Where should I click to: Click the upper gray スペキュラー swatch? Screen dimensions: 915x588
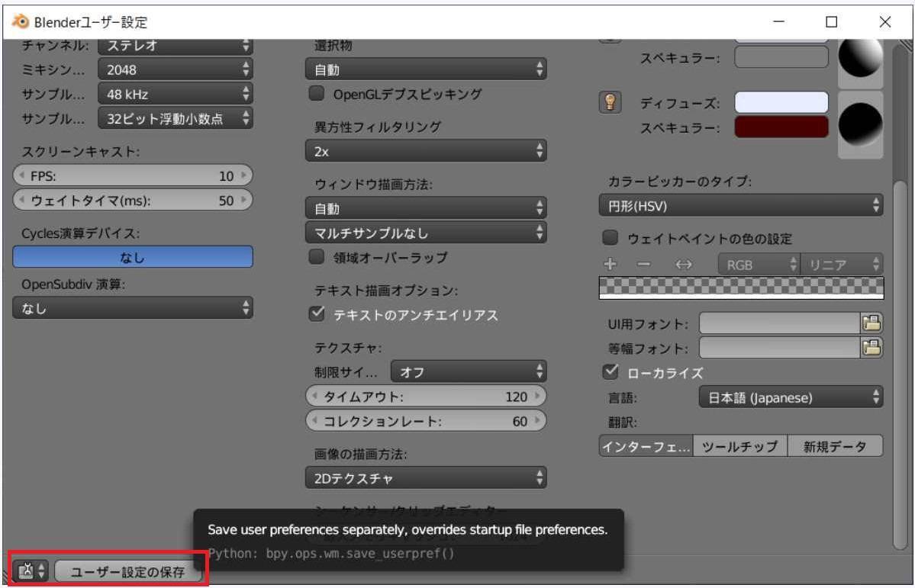coord(781,57)
